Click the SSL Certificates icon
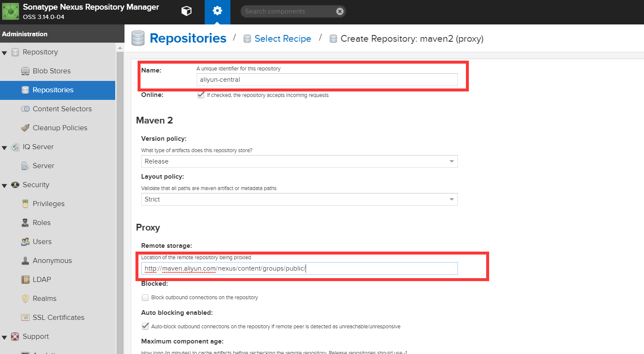This screenshot has width=644, height=354. click(x=25, y=317)
